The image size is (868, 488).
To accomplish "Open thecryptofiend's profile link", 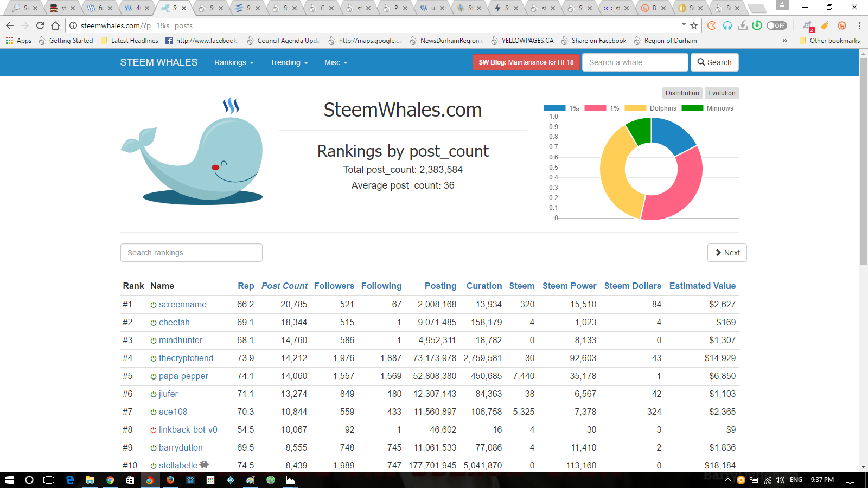I will (x=186, y=358).
